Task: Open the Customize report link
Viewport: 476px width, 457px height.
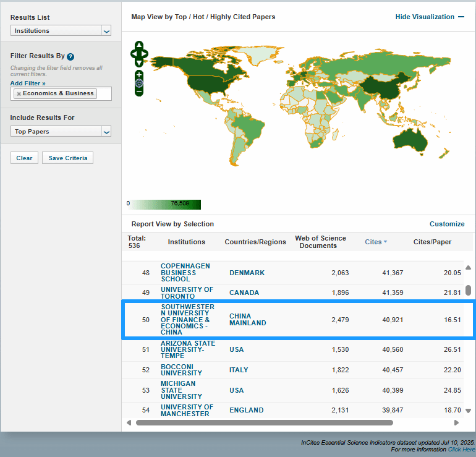Action: (447, 224)
